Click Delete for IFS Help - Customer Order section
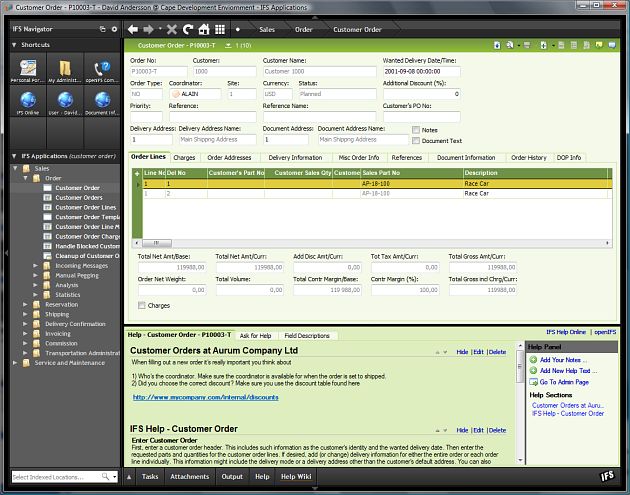630x495 pixels. [x=497, y=430]
